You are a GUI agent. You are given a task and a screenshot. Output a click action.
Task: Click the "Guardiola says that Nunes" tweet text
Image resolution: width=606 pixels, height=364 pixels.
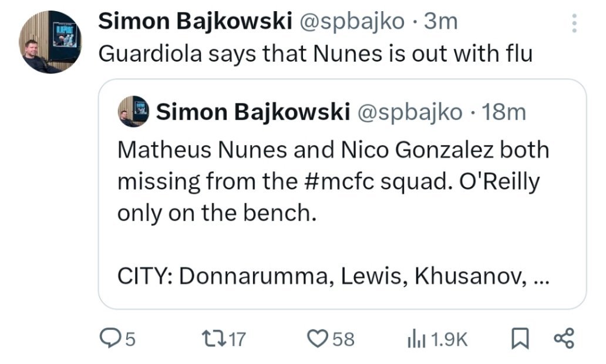click(315, 54)
